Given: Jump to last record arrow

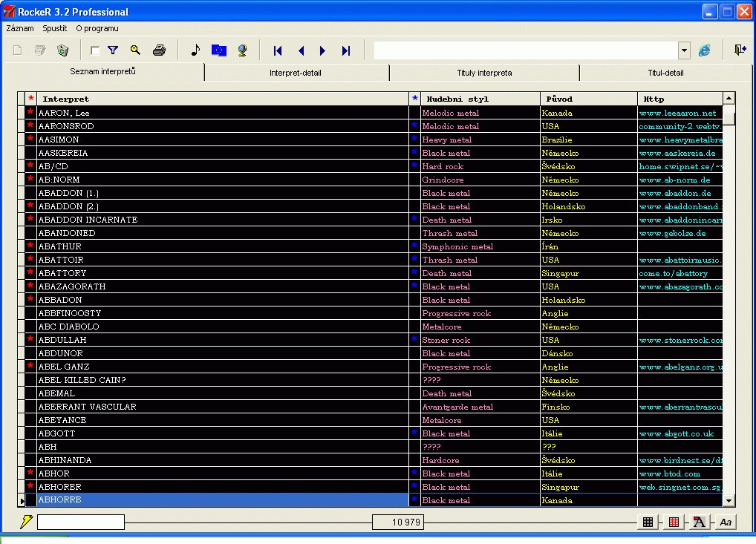Looking at the screenshot, I should click(346, 50).
